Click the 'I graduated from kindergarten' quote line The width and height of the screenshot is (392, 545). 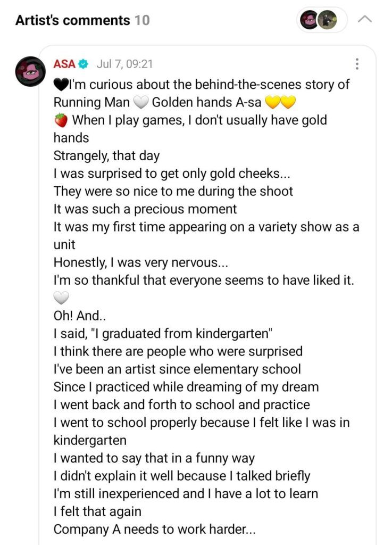(x=163, y=333)
